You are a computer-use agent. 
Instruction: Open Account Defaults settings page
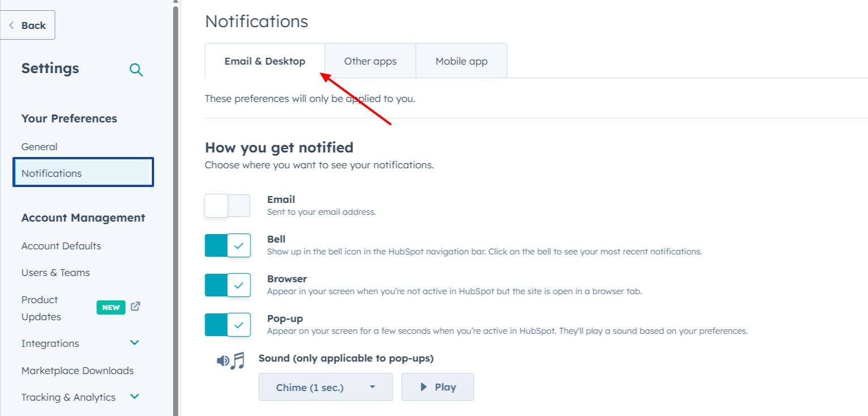(61, 246)
